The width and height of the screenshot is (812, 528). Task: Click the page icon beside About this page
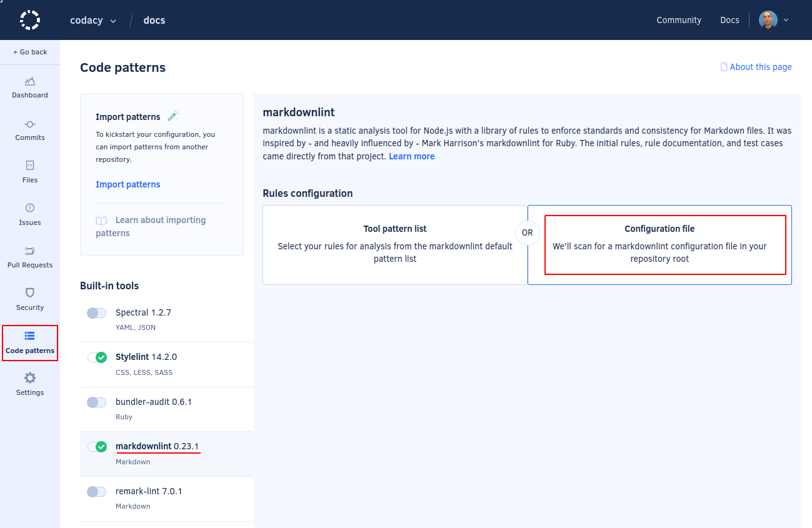point(724,67)
